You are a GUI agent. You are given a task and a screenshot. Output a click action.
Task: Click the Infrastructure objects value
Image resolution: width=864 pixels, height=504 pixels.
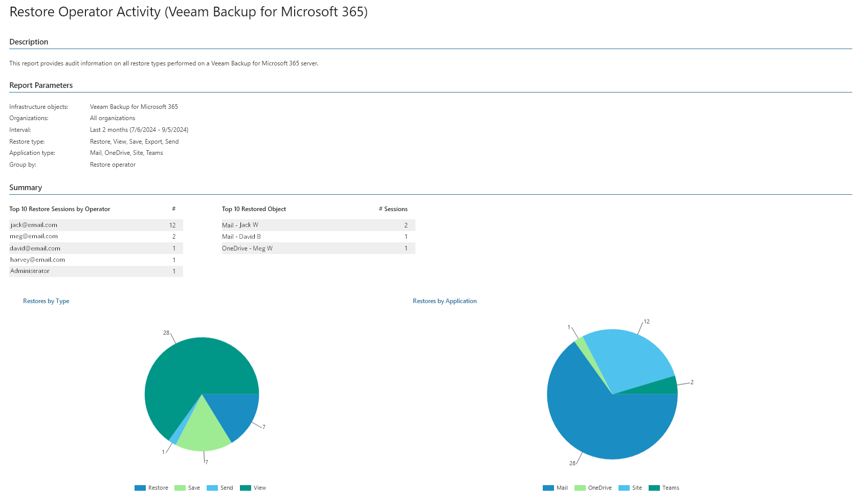(134, 107)
